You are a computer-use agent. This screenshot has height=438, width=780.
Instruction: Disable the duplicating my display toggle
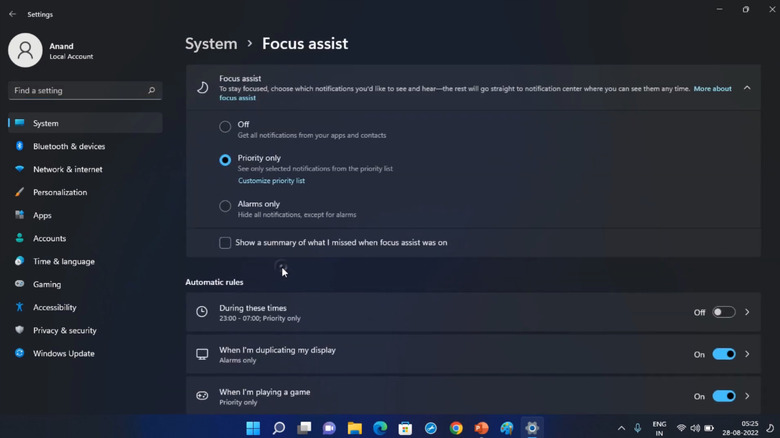[x=723, y=354]
